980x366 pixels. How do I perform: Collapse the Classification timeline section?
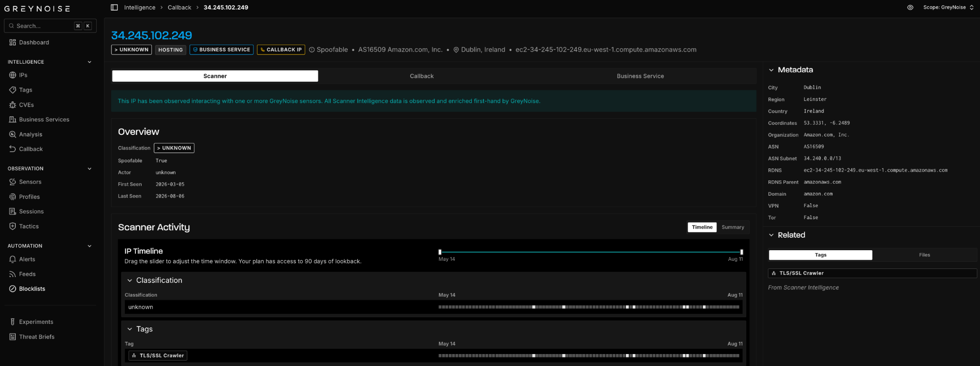[x=130, y=280]
